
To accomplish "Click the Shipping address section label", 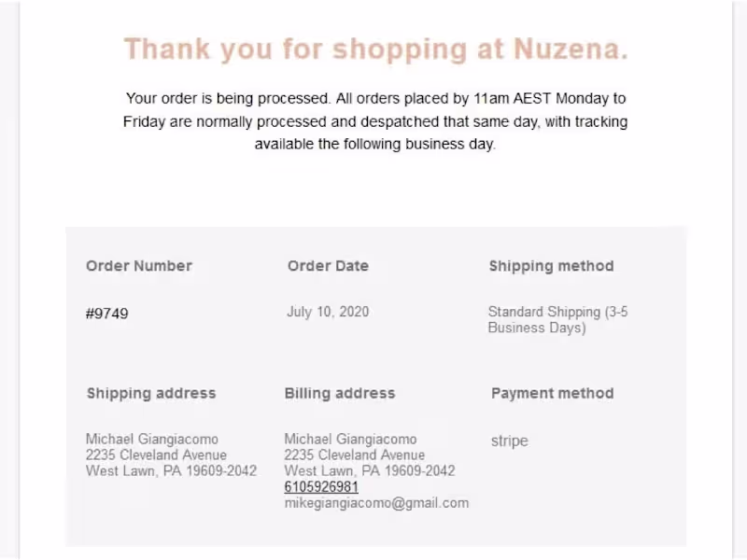I will (x=151, y=393).
